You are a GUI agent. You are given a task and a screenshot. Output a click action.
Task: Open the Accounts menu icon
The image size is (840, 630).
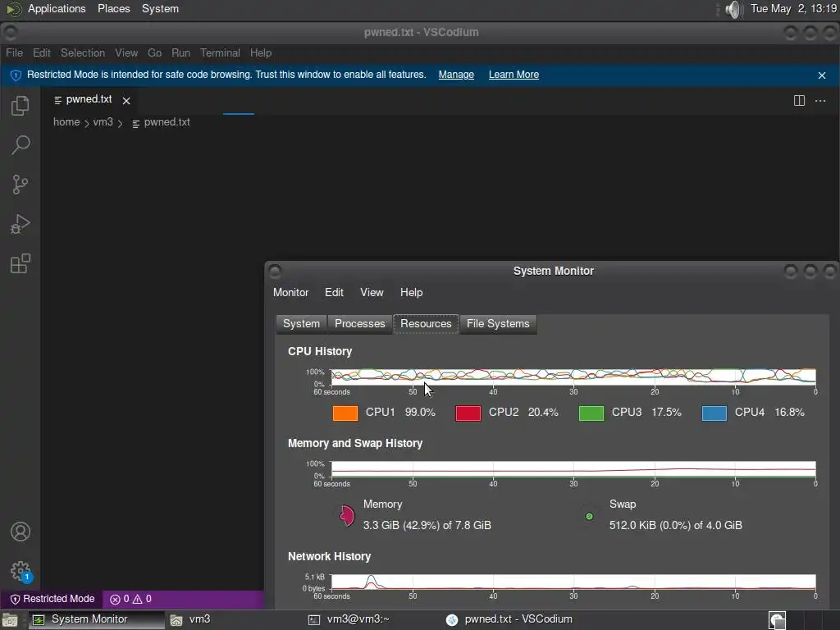(21, 532)
